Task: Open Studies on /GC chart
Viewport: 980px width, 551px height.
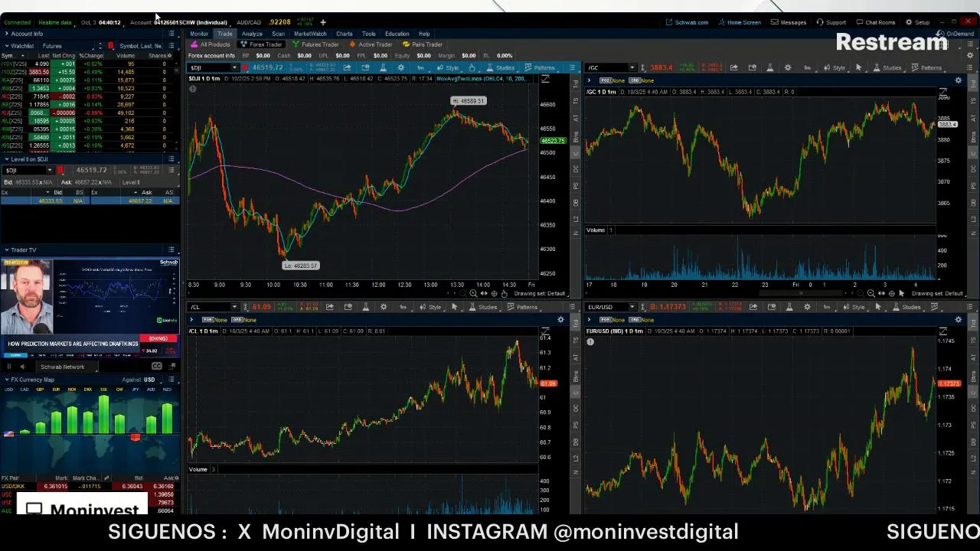Action: 887,67
